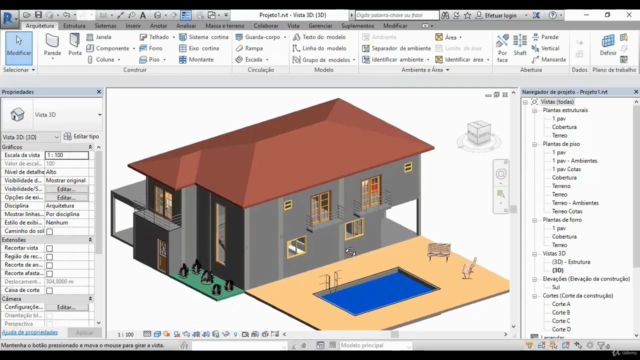Image resolution: width=640 pixels, height=360 pixels.
Task: Click the Editar tipo button
Action: tap(82, 137)
